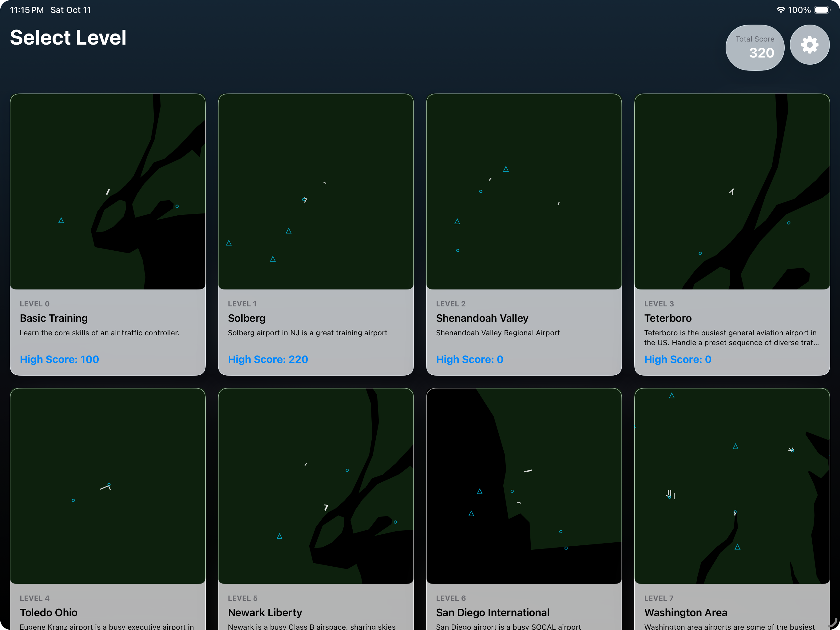Open Washington Area level map thumbnail

(732, 486)
